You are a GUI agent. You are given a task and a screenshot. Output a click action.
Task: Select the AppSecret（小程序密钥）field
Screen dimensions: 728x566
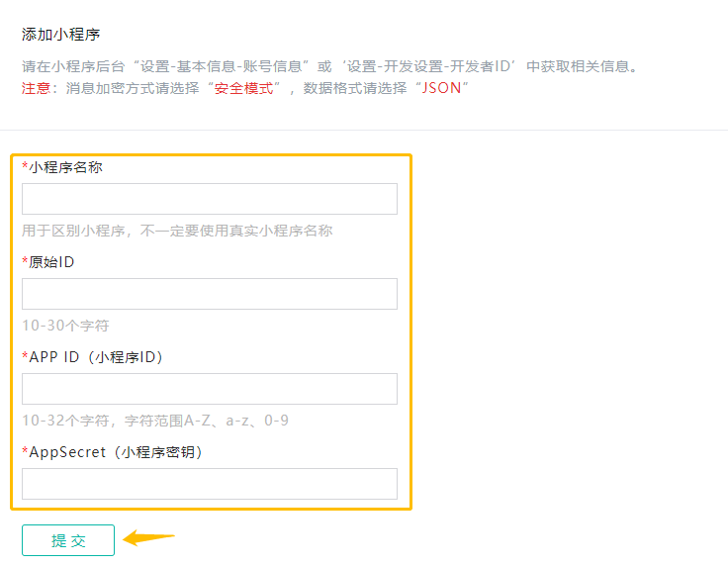[209, 484]
